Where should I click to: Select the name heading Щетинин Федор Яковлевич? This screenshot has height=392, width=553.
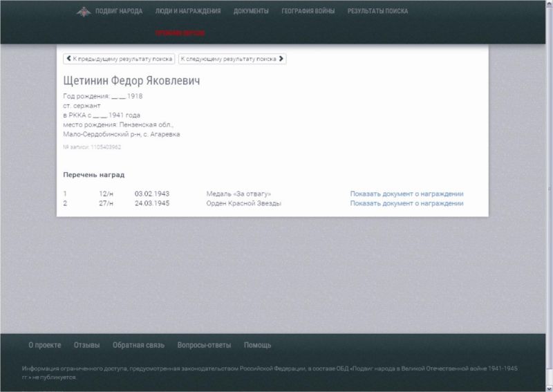(x=131, y=81)
